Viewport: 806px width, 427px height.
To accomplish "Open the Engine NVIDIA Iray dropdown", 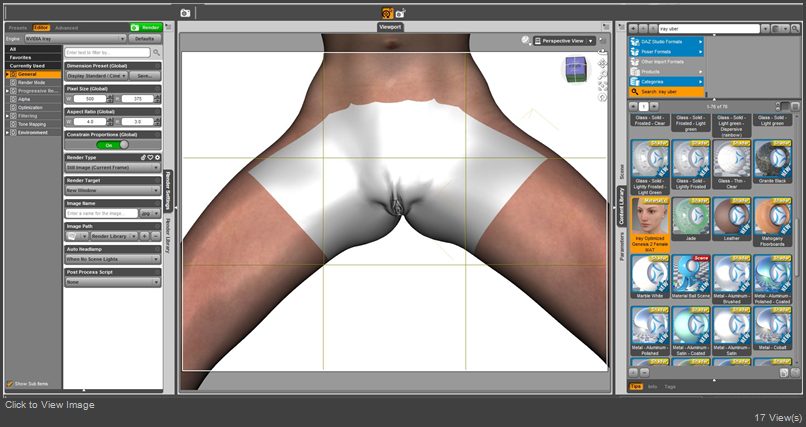I will [75, 39].
